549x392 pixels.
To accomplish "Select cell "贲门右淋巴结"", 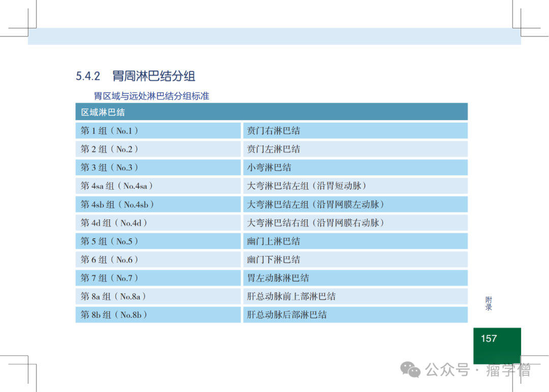I will [355, 131].
